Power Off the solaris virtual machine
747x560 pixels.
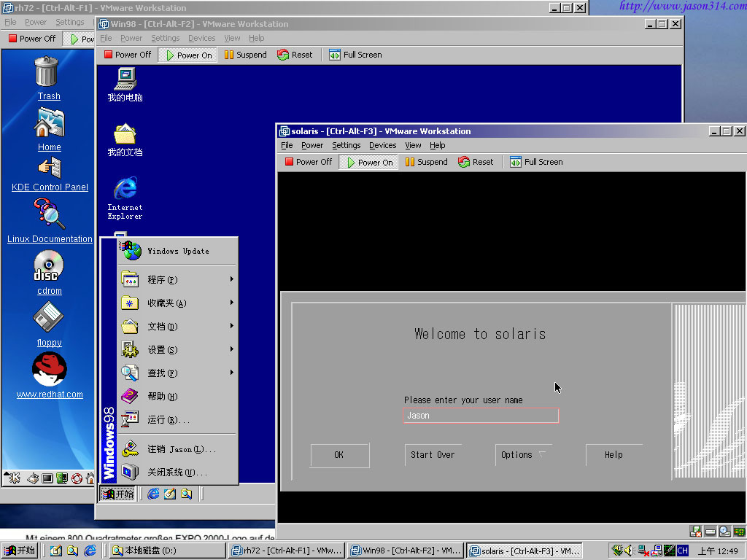(308, 162)
